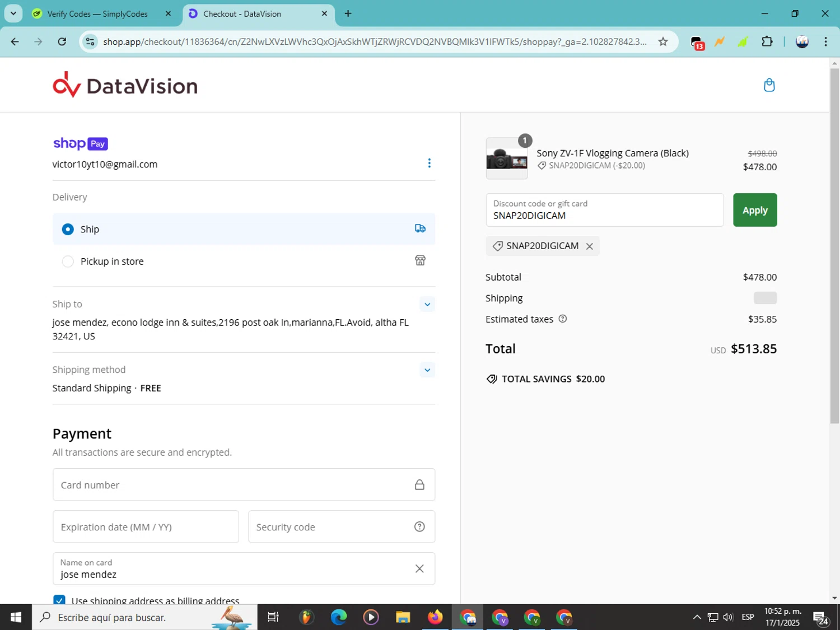This screenshot has height=630, width=840.
Task: Click the security code help icon
Action: 419,527
